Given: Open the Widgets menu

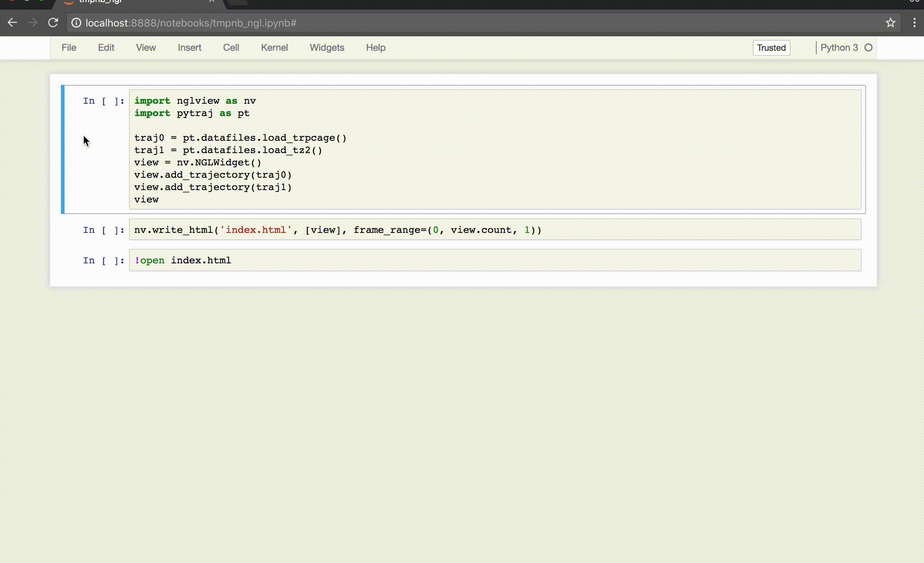Looking at the screenshot, I should tap(327, 48).
